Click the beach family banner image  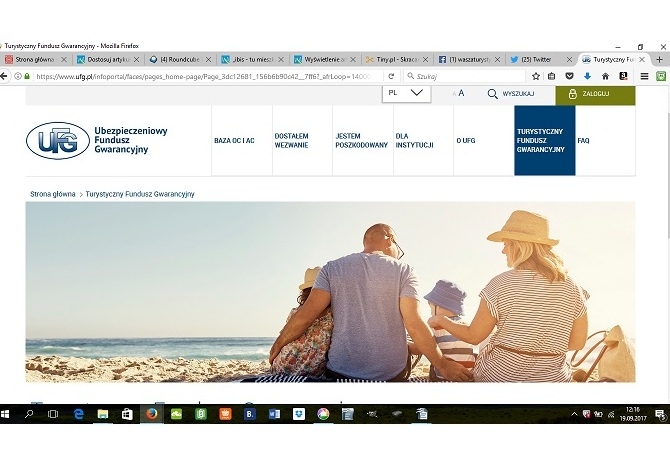(330, 291)
